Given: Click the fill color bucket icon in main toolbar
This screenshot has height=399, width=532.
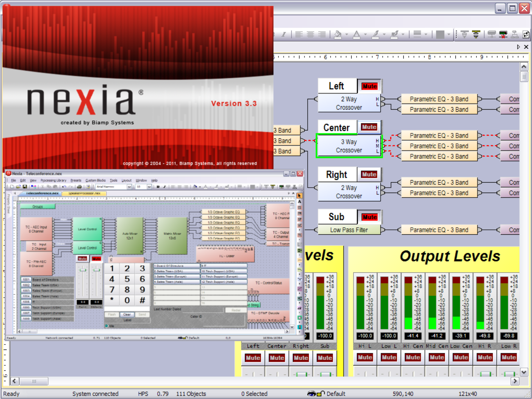Looking at the screenshot, I should pos(338,35).
